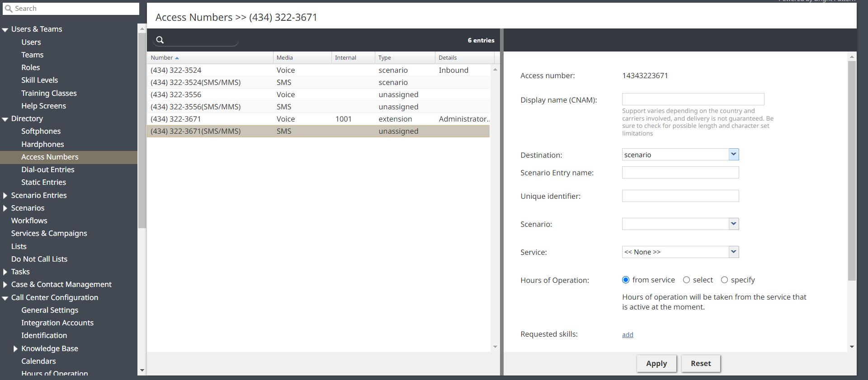Screen dimensions: 868x380
Task: Select the (434) 322-3671 Voice row
Action: tap(318, 119)
